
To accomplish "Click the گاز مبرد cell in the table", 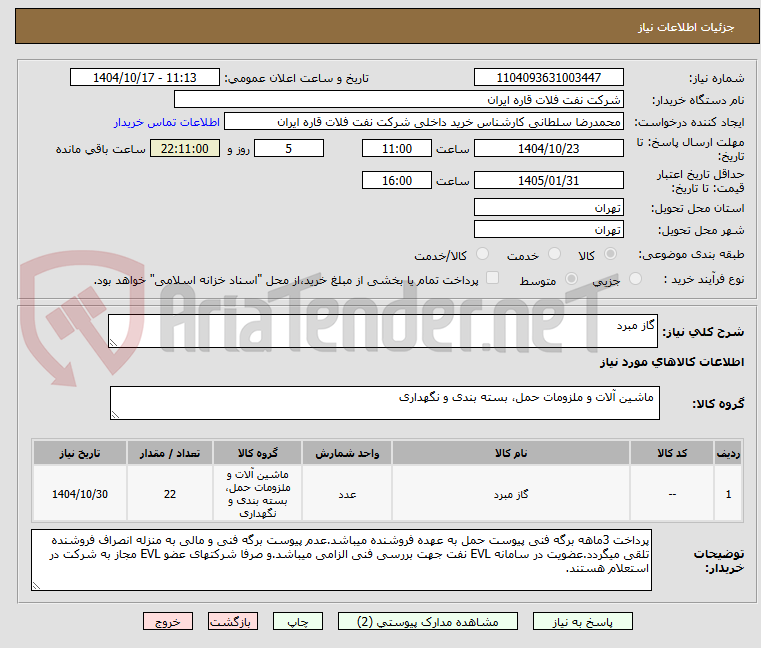I will 511,494.
